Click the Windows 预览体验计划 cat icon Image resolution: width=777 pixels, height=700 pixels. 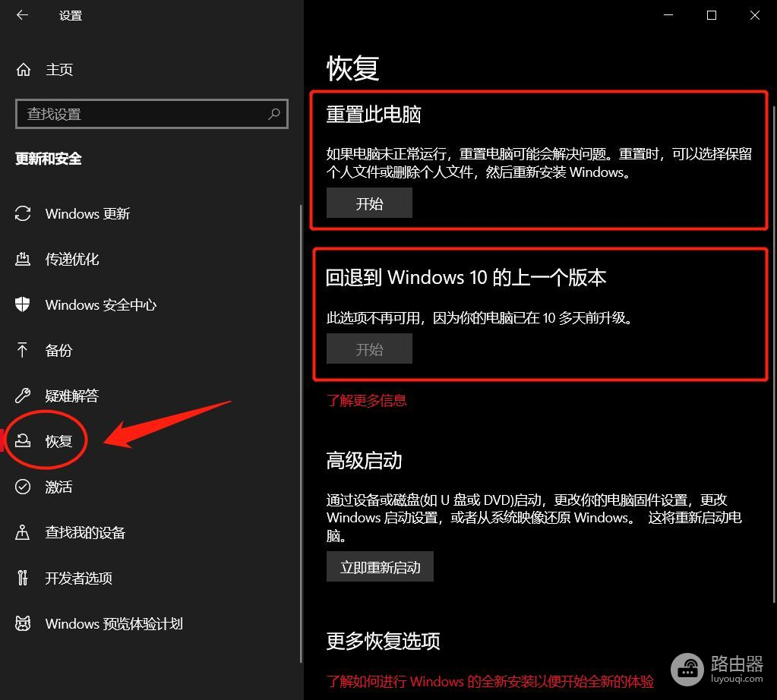point(23,623)
